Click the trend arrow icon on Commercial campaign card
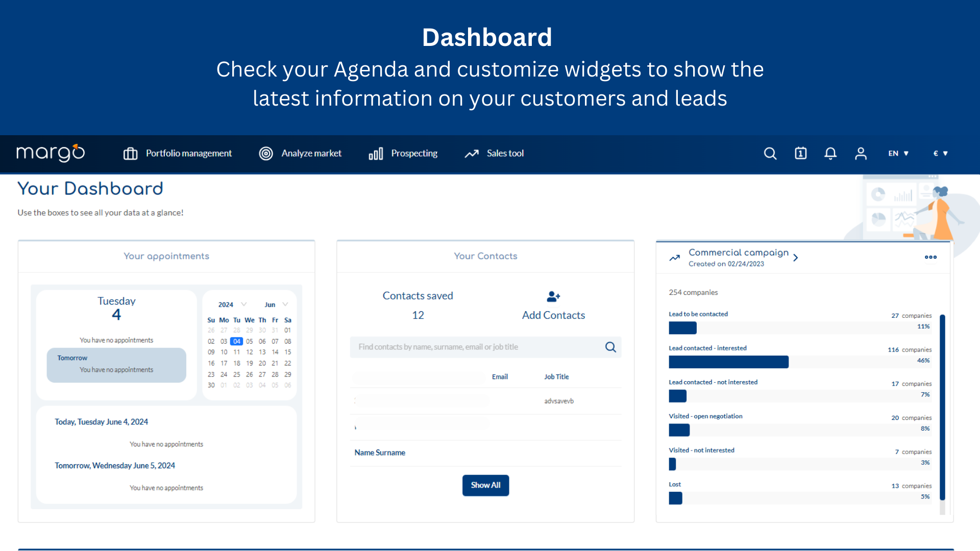This screenshot has width=980, height=551. (x=674, y=258)
